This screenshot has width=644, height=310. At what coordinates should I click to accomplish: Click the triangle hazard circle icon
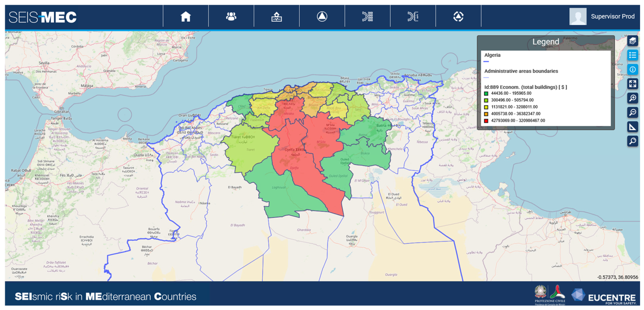322,17
